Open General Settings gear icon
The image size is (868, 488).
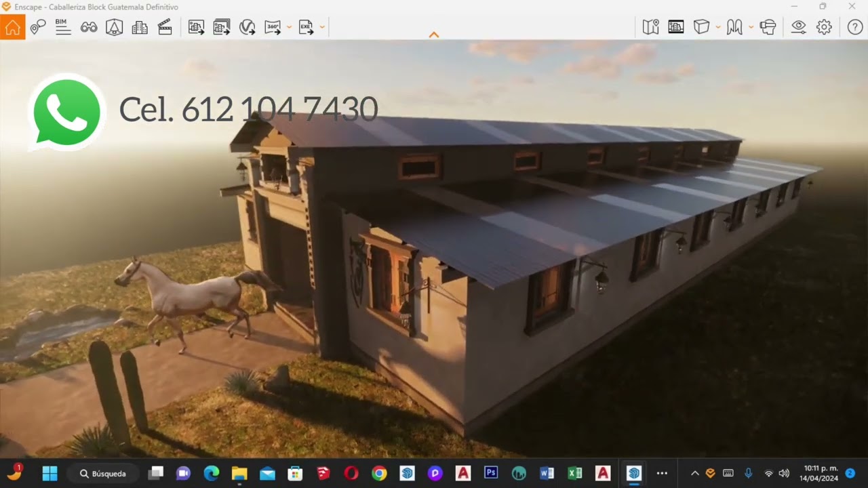824,27
